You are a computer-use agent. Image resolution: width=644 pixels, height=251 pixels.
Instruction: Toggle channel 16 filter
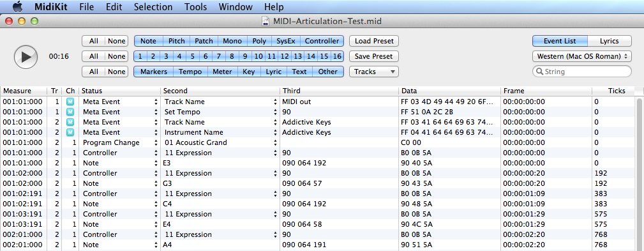tap(337, 56)
